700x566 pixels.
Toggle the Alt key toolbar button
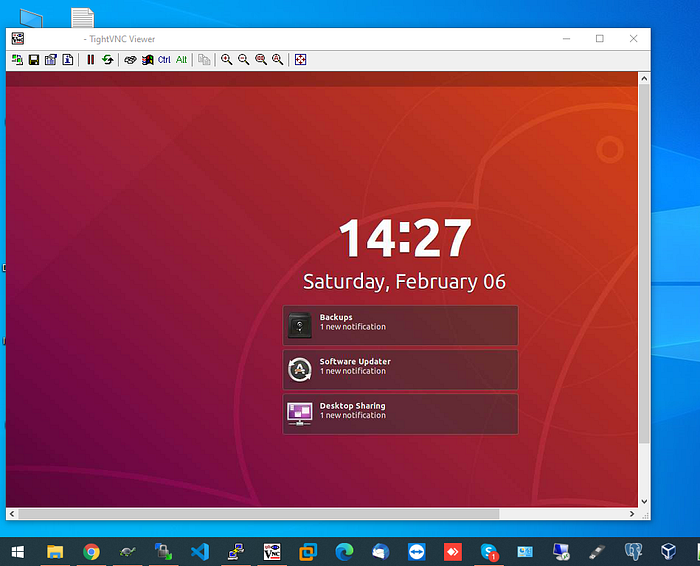(x=181, y=60)
